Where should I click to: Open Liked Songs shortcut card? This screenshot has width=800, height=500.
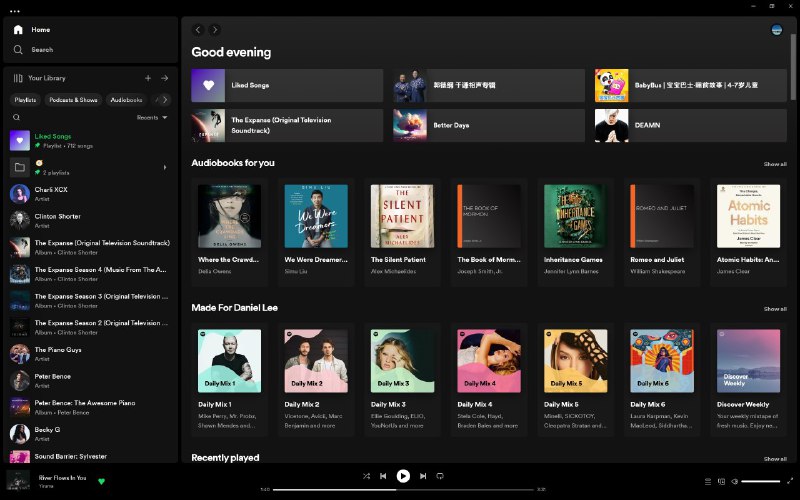coord(287,85)
